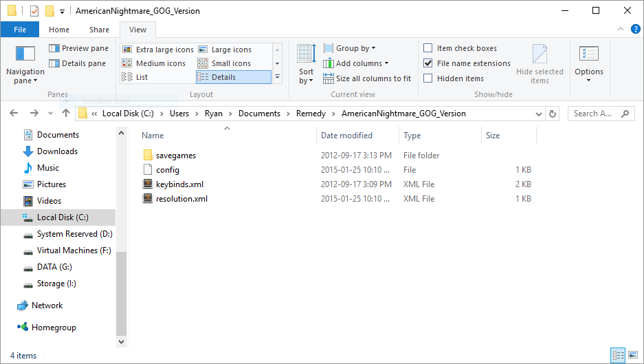Toggle the Details pane
Screen dimensions: 644x364
click(78, 63)
